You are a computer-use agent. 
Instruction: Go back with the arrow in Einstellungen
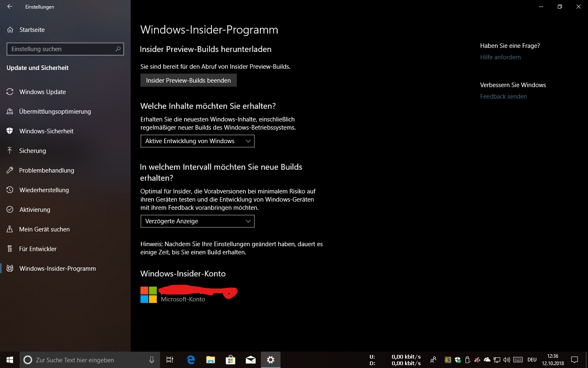(10, 7)
